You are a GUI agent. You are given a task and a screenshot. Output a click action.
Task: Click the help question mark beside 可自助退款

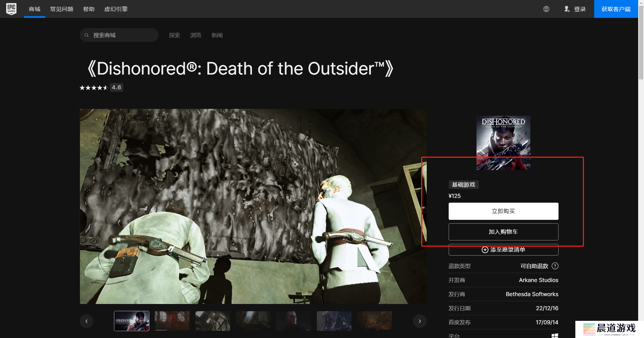point(555,266)
